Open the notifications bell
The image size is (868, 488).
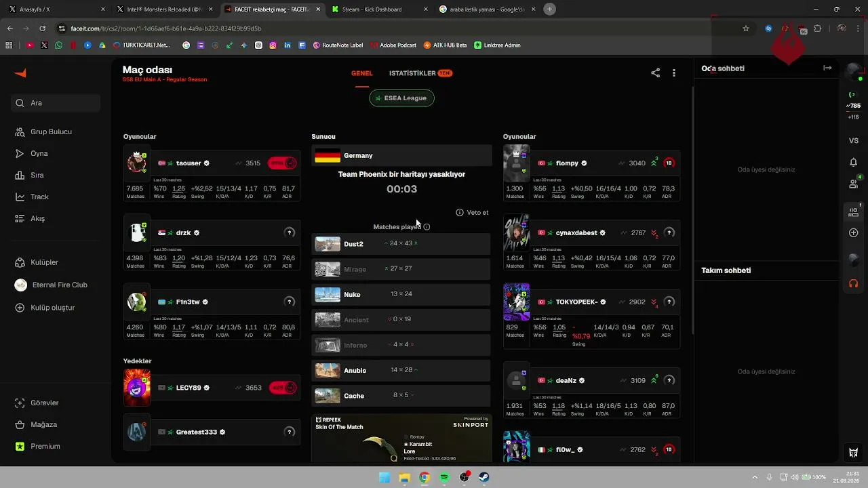pos(854,163)
